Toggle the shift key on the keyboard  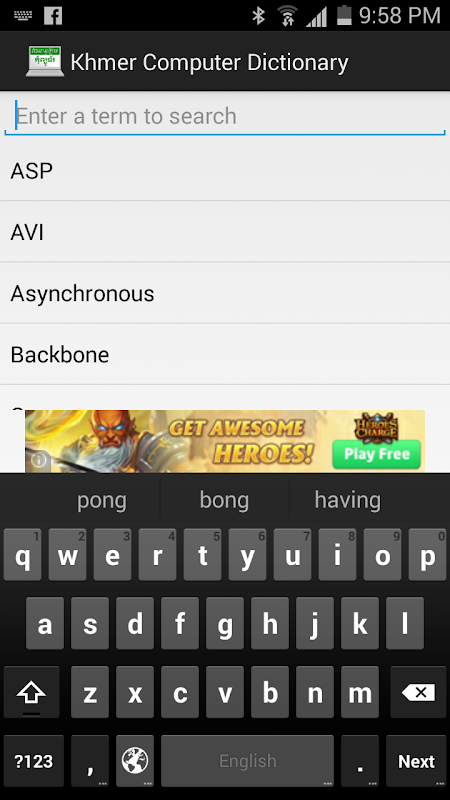(32, 692)
